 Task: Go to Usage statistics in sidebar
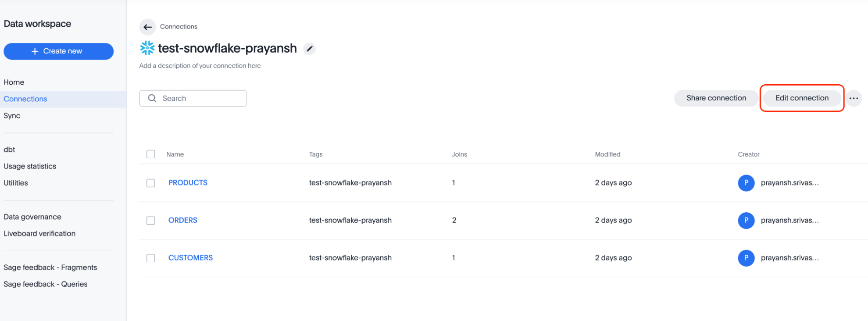30,166
